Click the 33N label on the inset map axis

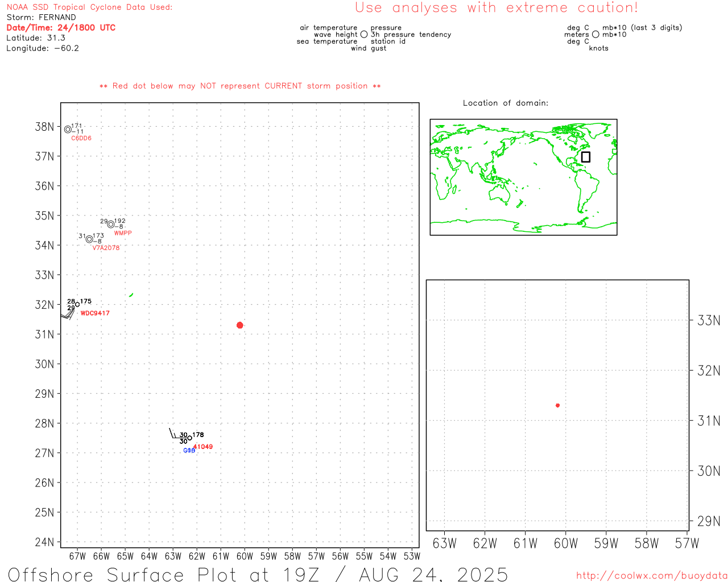pos(709,321)
